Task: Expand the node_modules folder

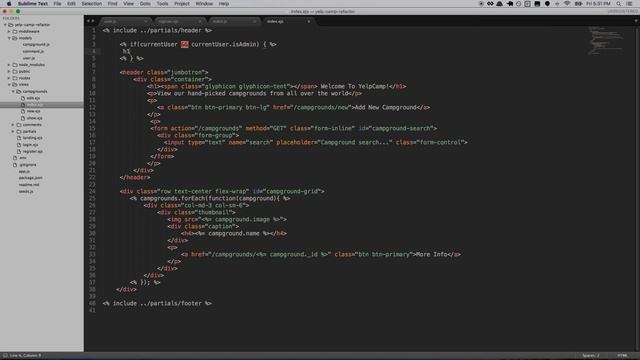Action: click(9, 64)
